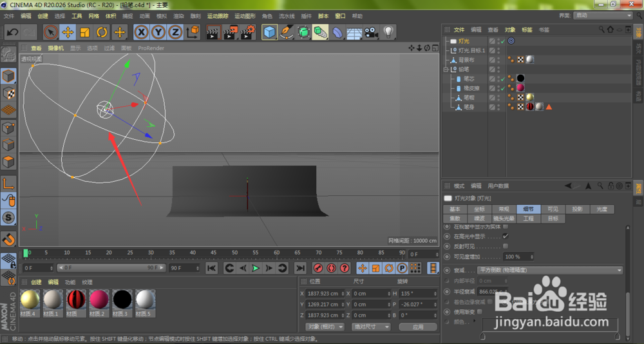Activate the Rotate tool in top toolbar

point(102,32)
